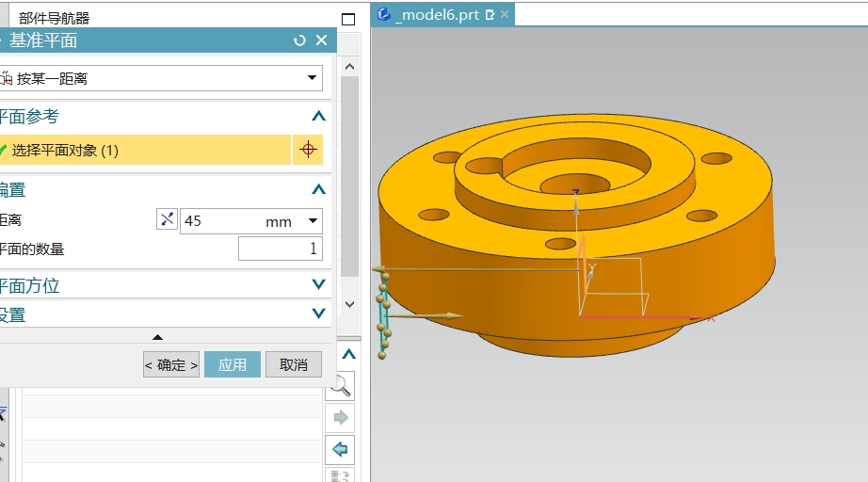Click the blue up chevron below the navigator
This screenshot has width=868, height=482.
click(348, 354)
